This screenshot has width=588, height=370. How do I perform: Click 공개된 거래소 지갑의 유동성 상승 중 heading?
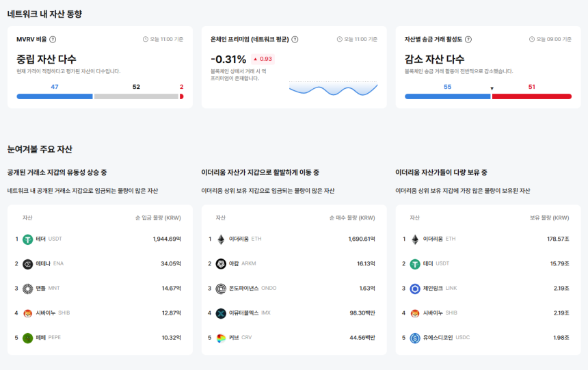[x=57, y=172]
